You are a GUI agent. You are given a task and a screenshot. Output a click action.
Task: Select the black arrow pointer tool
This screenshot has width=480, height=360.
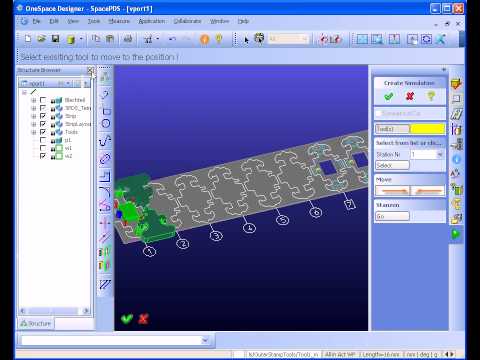(246, 40)
